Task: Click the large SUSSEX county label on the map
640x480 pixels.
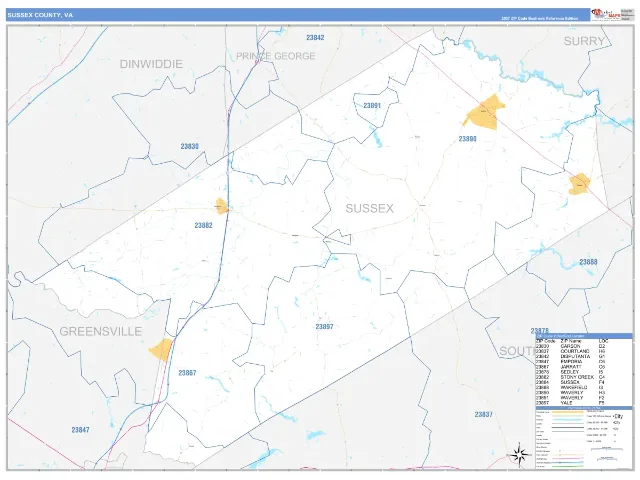Action: coord(369,209)
